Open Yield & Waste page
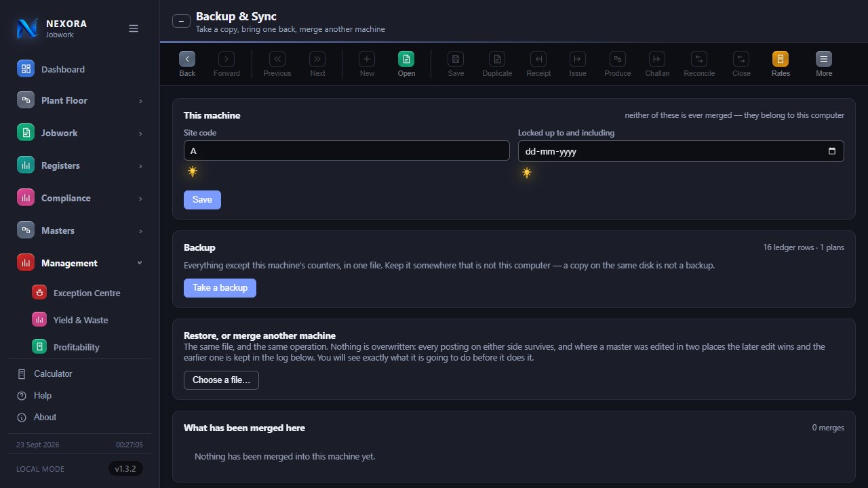Viewport: 868px width, 488px height. (x=87, y=320)
